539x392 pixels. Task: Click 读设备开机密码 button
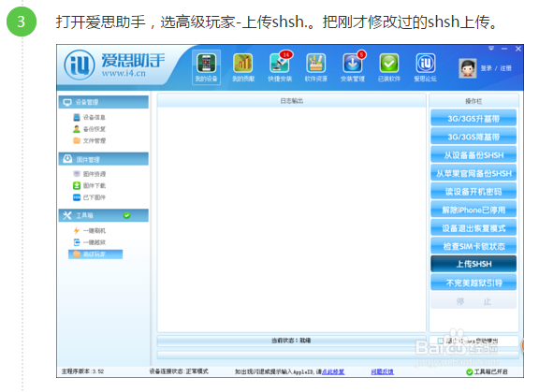pyautogui.click(x=473, y=192)
